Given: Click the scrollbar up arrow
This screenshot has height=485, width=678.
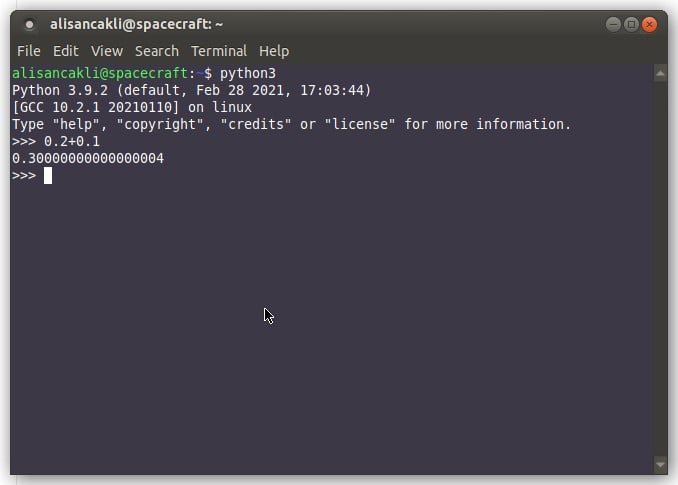Looking at the screenshot, I should click(660, 74).
